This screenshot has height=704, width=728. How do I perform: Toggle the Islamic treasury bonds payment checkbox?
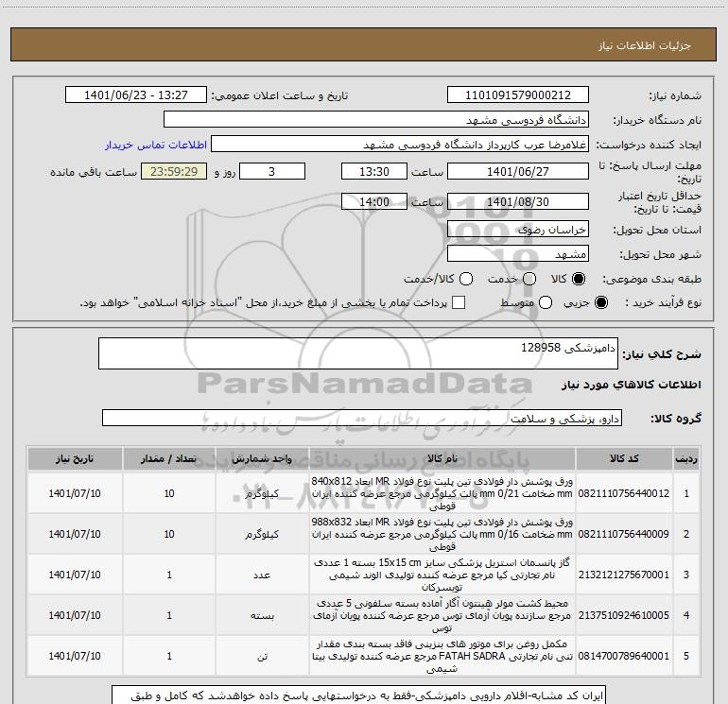(459, 302)
